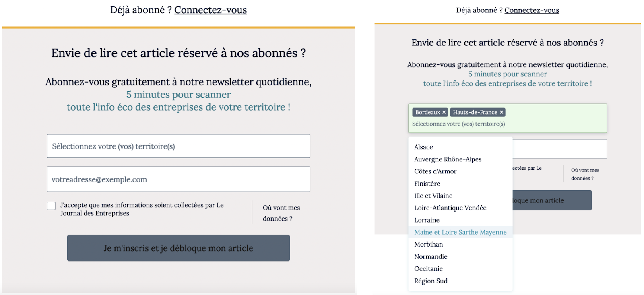Open Où vont mes données ? in the right form
Screen dimensions: 644x295
point(585,174)
